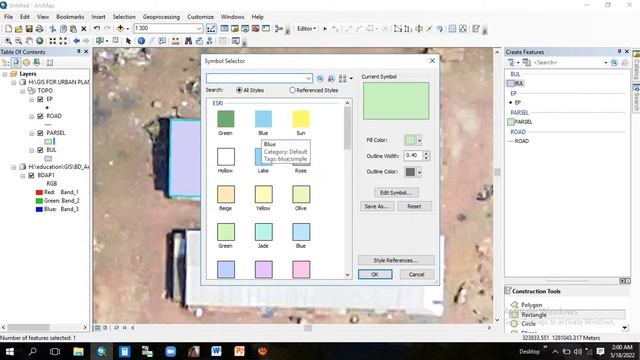Select the Edit Tool black arrowhead in Editor toolbar
The height and width of the screenshot is (360, 640).
pyautogui.click(x=325, y=29)
